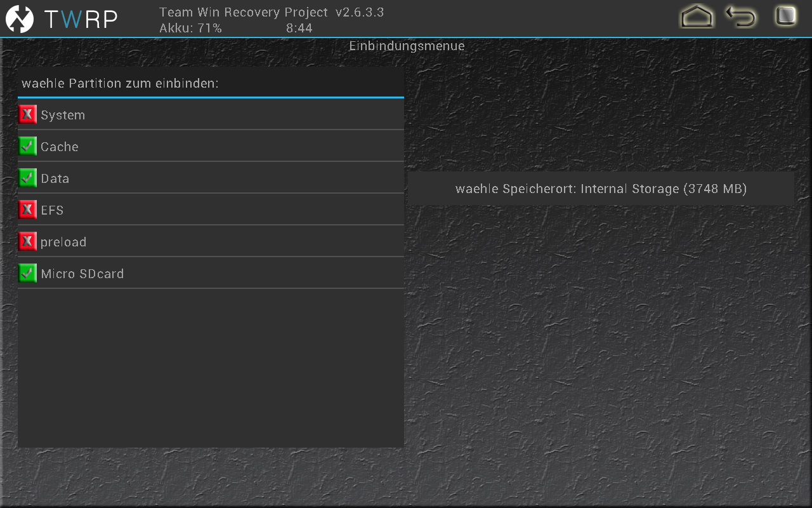Click the red X icon beside System
Image resolution: width=812 pixels, height=508 pixels.
pyautogui.click(x=27, y=115)
